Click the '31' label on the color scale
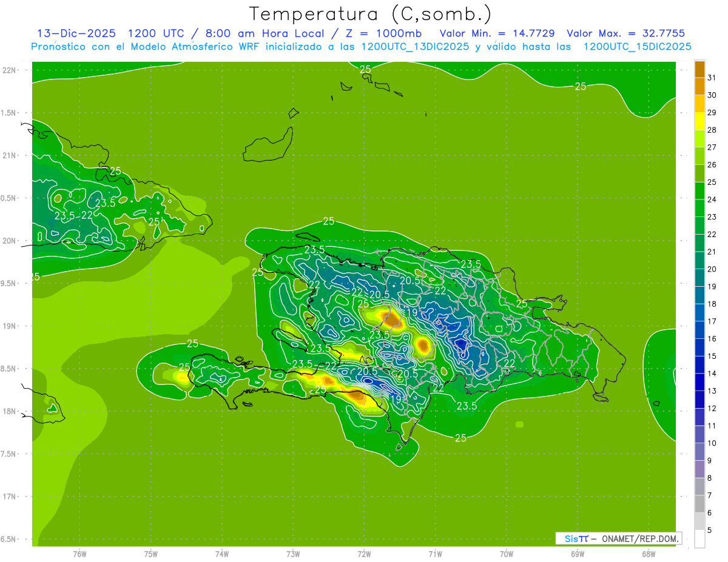728x562 pixels. click(x=712, y=78)
